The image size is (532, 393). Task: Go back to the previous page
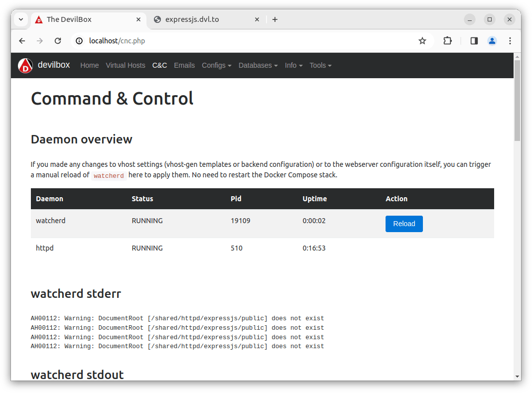pyautogui.click(x=22, y=41)
